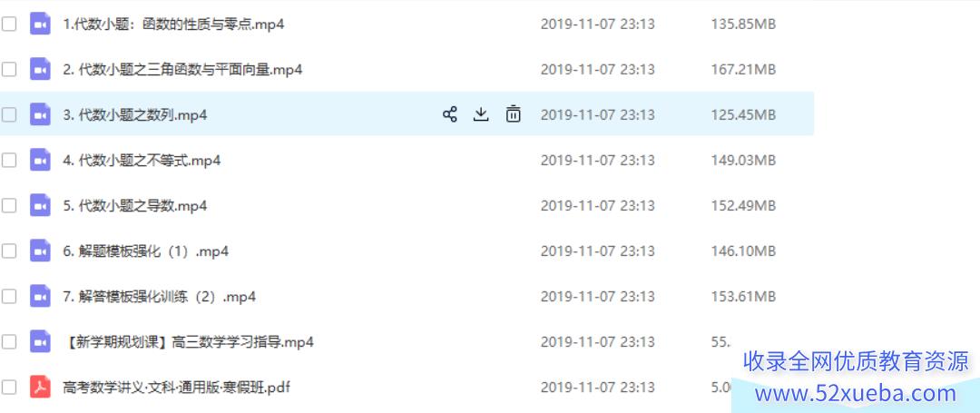Screen dimensions: 980x413
Task: Click the video file icon for 1.代数小题
Action: coord(40,25)
